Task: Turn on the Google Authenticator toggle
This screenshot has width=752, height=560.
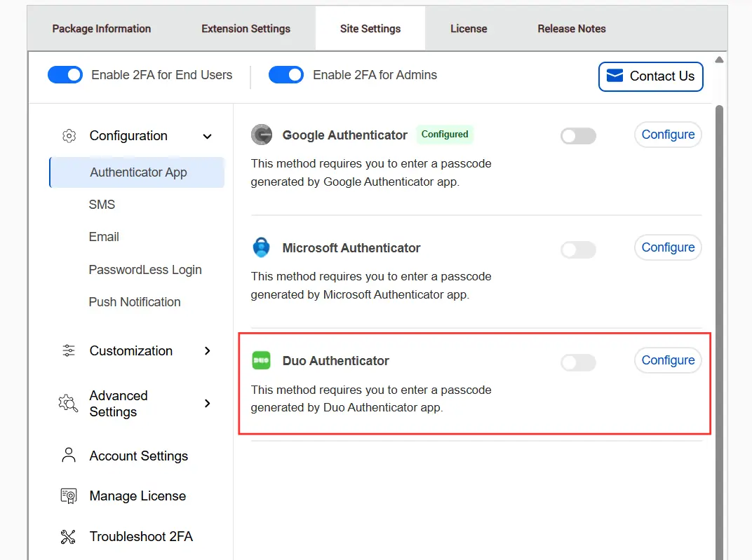Action: 579,135
